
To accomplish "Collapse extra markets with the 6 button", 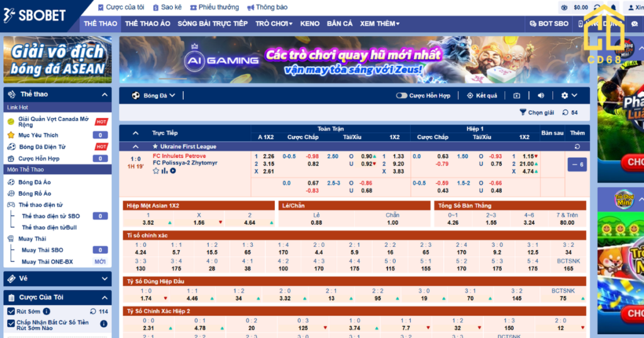I will (x=577, y=165).
